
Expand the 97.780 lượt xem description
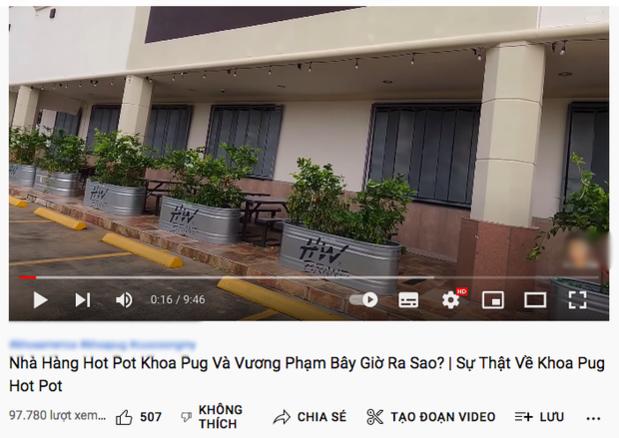pyautogui.click(x=58, y=416)
